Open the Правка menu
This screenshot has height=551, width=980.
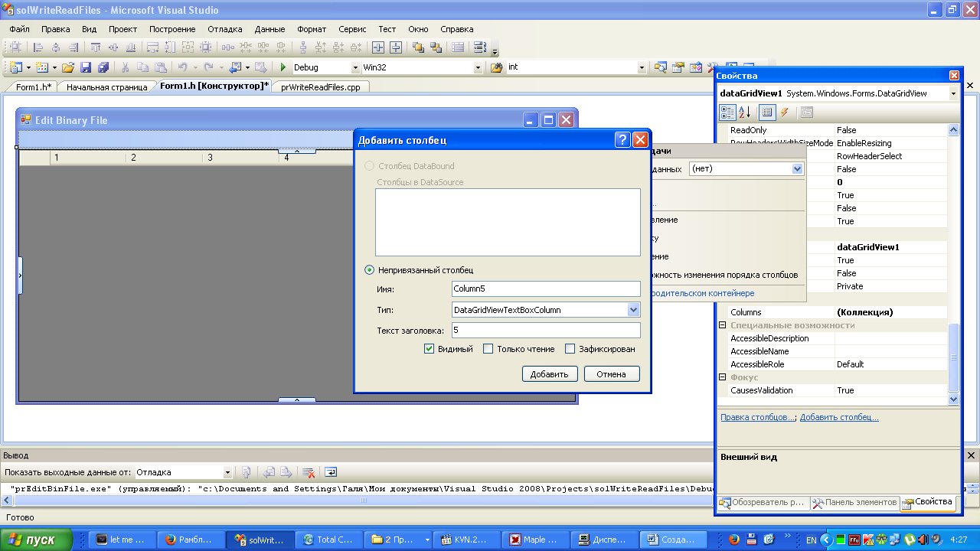(x=56, y=29)
